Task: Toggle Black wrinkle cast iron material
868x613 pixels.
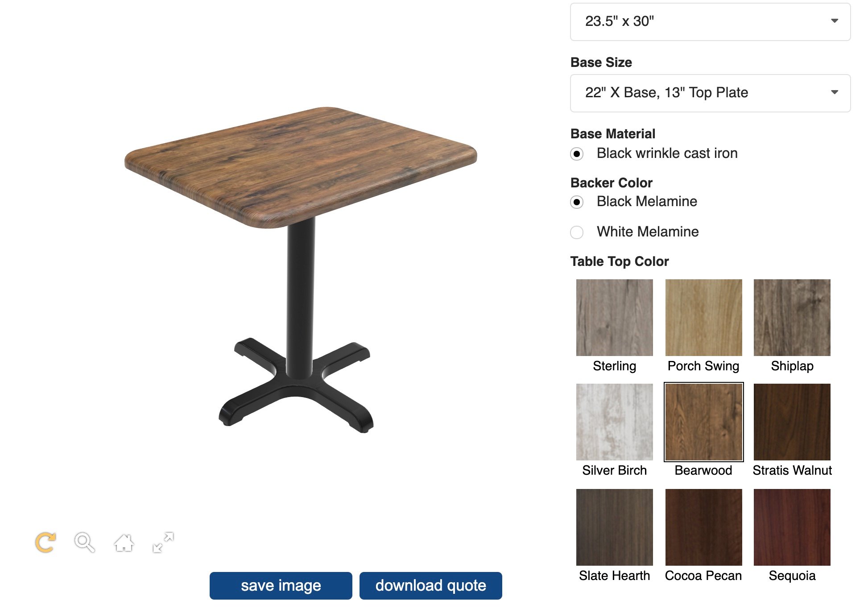Action: pyautogui.click(x=576, y=153)
